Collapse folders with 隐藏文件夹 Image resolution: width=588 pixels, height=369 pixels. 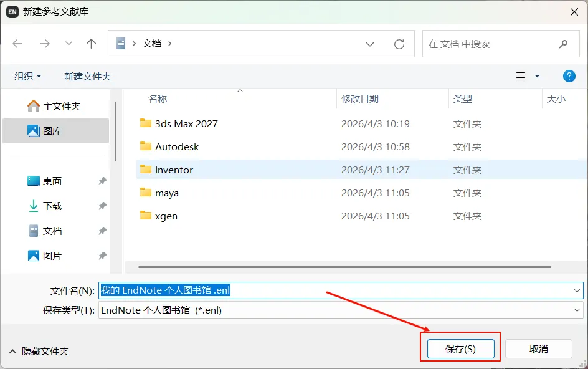pos(39,352)
